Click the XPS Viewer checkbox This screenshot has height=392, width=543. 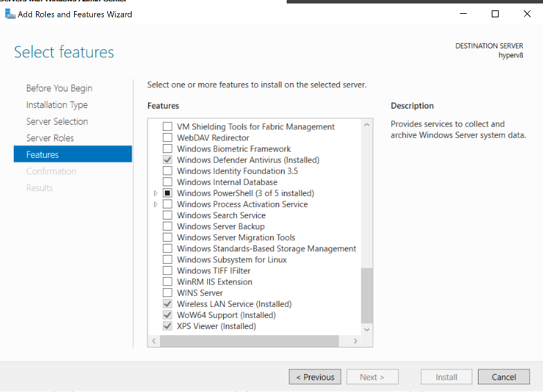click(168, 326)
